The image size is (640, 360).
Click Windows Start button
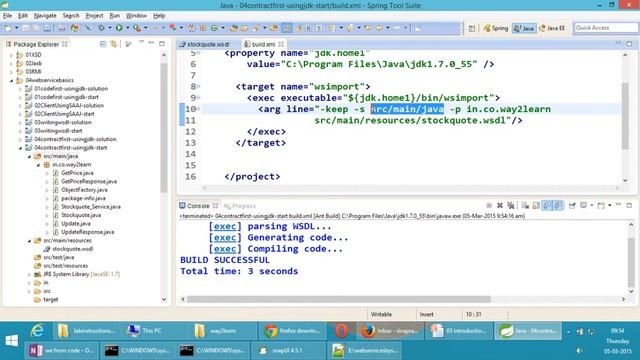pyautogui.click(x=11, y=340)
